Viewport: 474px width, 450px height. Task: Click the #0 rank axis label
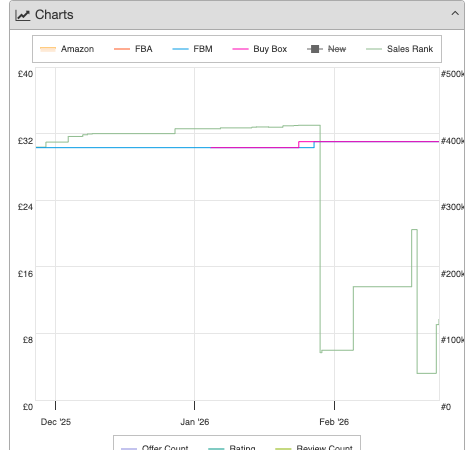pyautogui.click(x=446, y=407)
